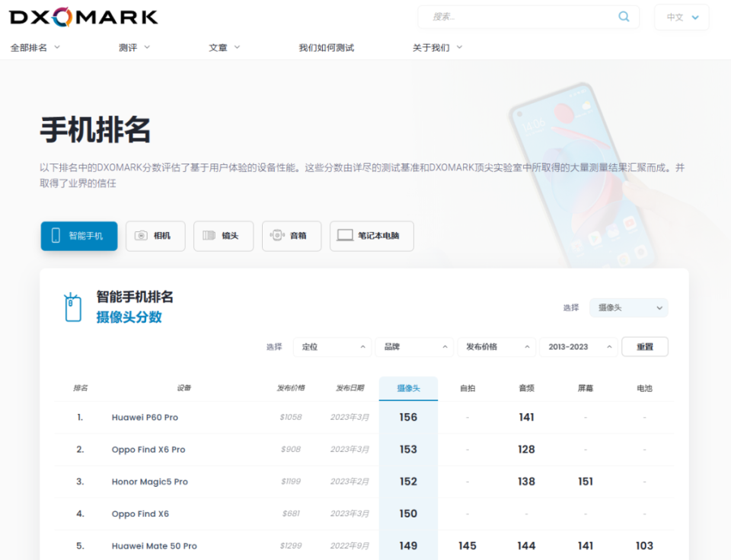
Task: Click the search magnifier icon
Action: pos(623,16)
